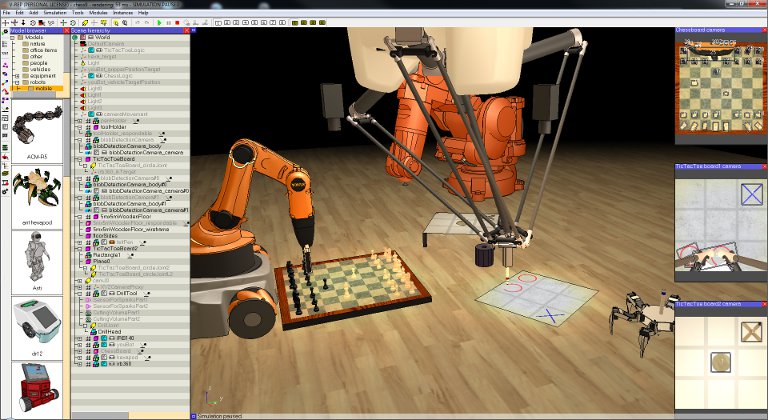Click the IRB140 cyan script icon
Viewport: 768px width, 420px height.
click(104, 338)
